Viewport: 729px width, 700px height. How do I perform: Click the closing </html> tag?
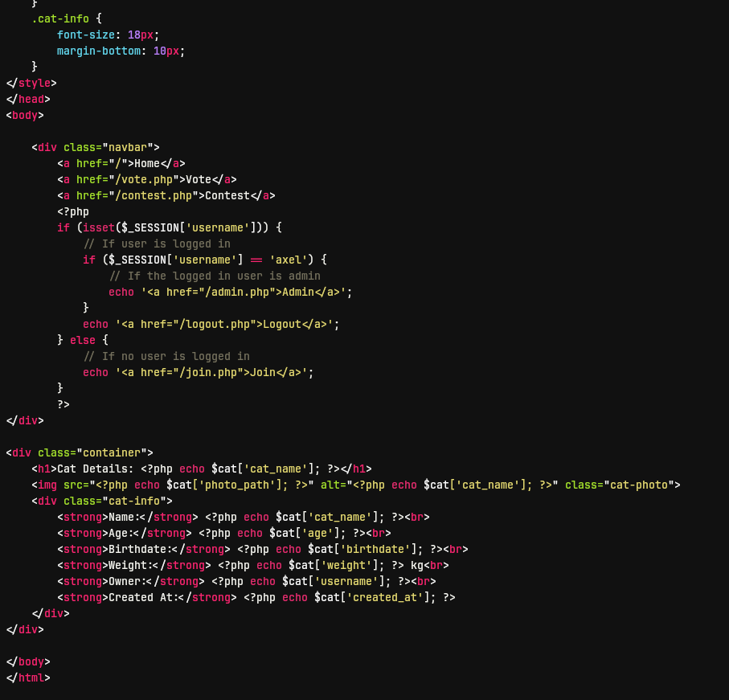(x=28, y=677)
